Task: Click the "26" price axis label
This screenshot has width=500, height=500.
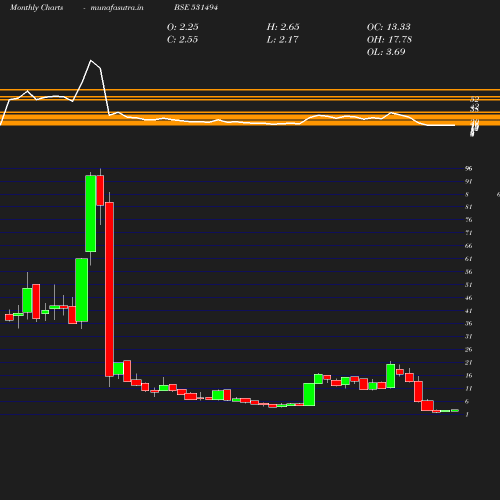Action: pyautogui.click(x=468, y=349)
